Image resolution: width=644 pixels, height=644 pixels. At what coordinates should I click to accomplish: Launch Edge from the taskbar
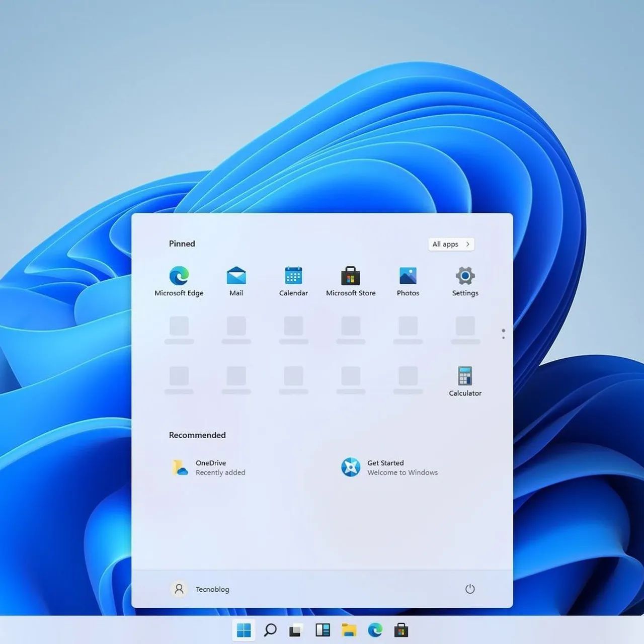[x=375, y=630]
